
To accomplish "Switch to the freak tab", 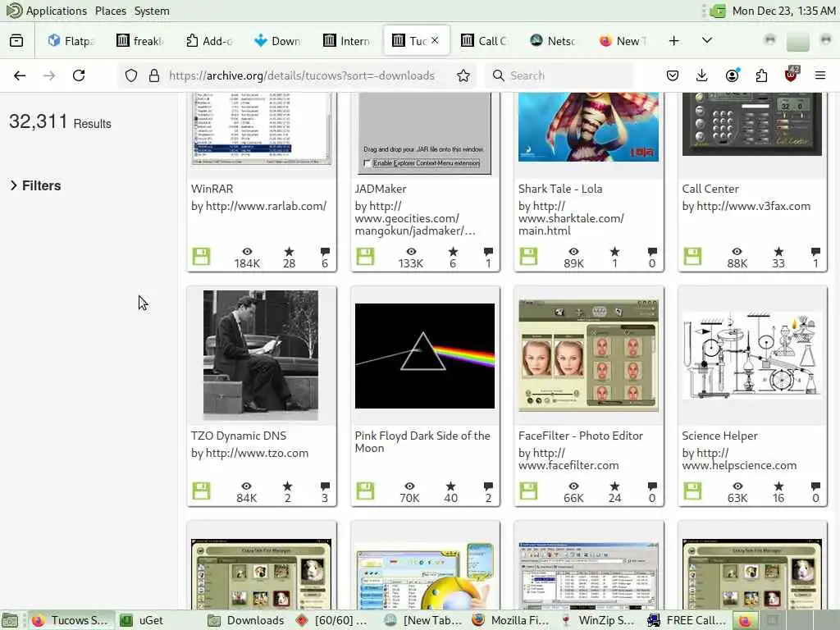I will [x=139, y=41].
